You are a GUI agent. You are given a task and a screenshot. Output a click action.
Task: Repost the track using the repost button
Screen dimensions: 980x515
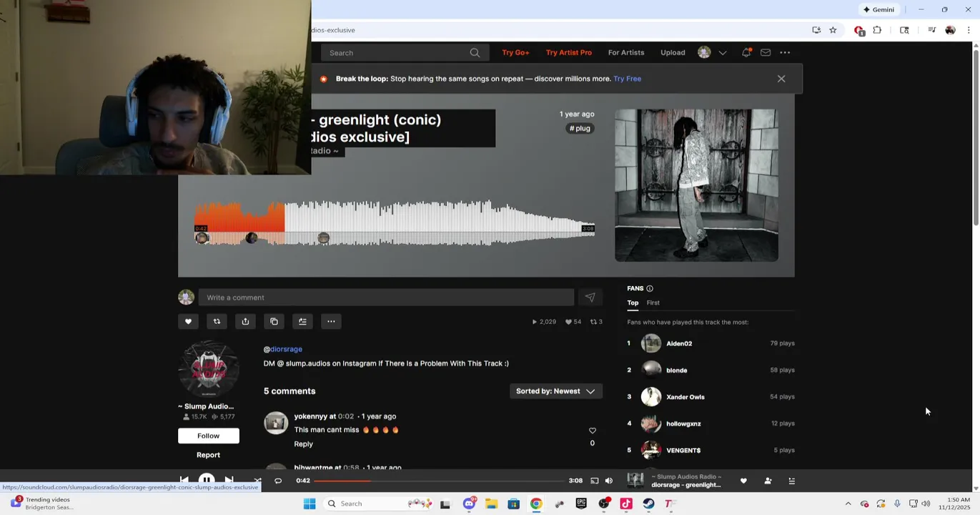pyautogui.click(x=217, y=322)
